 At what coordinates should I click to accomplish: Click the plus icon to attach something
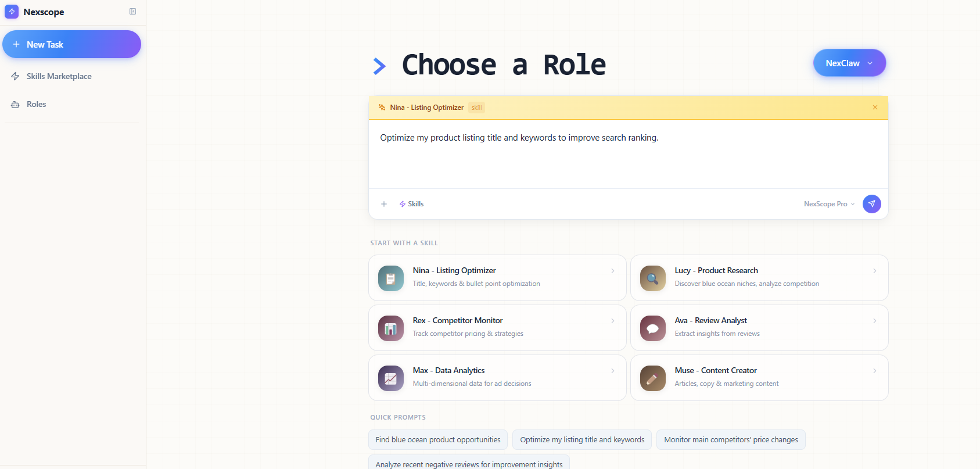coord(384,203)
